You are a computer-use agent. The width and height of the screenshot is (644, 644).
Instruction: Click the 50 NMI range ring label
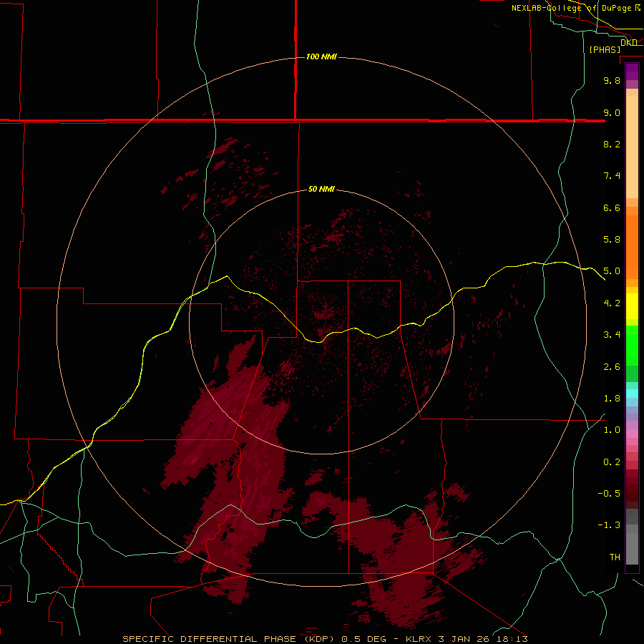(x=321, y=190)
